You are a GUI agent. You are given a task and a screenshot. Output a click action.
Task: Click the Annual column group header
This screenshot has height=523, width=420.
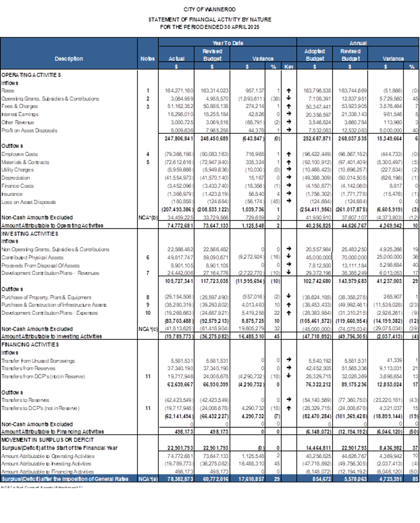[358, 43]
